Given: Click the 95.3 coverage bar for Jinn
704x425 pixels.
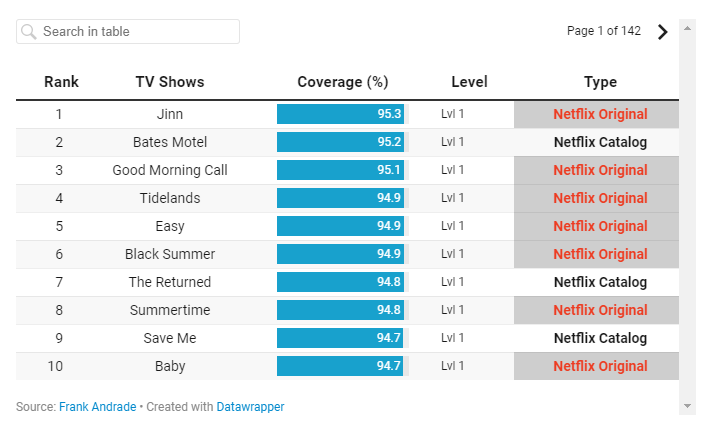Looking at the screenshot, I should [x=340, y=114].
